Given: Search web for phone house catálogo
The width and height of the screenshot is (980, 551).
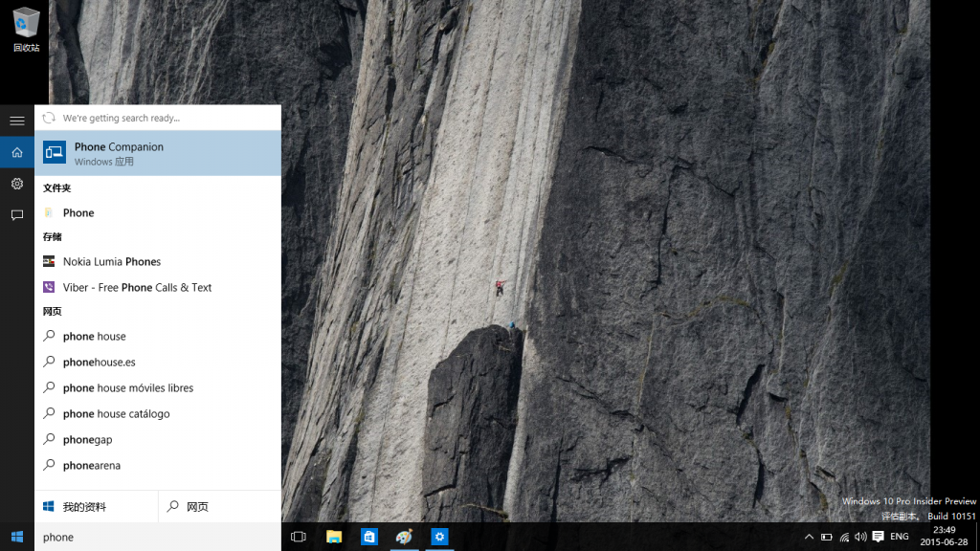Looking at the screenshot, I should point(158,413).
